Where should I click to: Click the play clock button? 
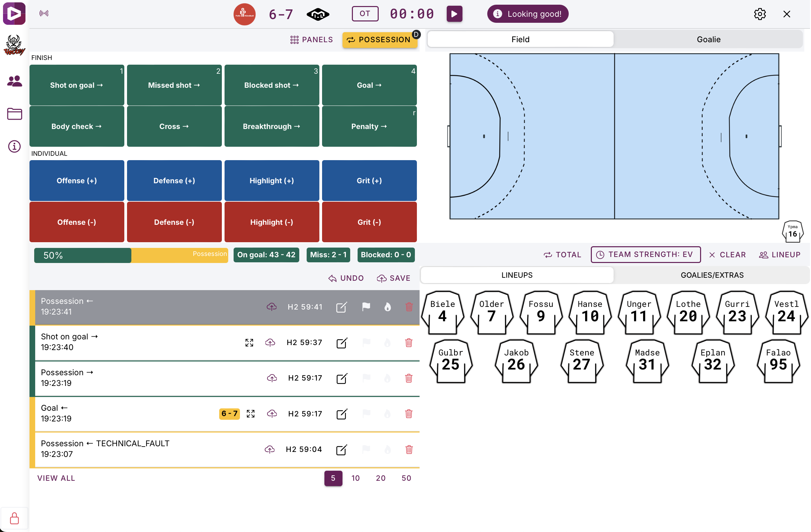pyautogui.click(x=454, y=14)
